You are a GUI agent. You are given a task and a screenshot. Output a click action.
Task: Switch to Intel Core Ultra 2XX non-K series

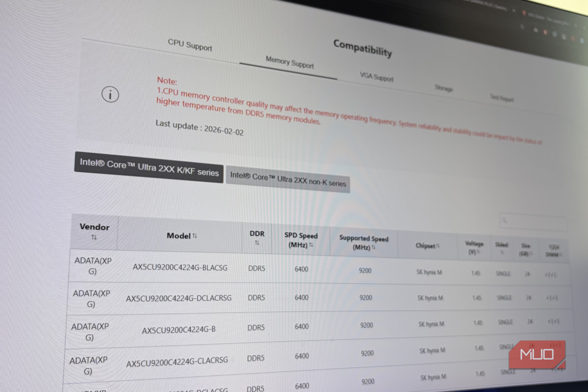pyautogui.click(x=288, y=179)
